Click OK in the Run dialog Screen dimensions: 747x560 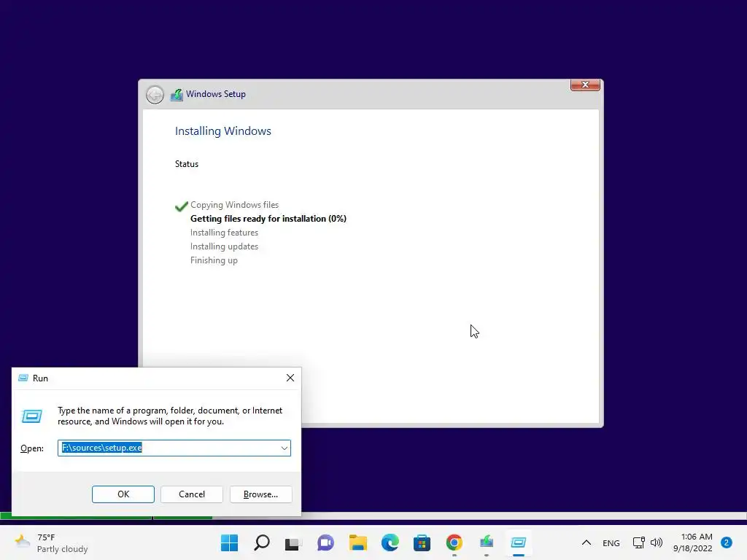[123, 494]
